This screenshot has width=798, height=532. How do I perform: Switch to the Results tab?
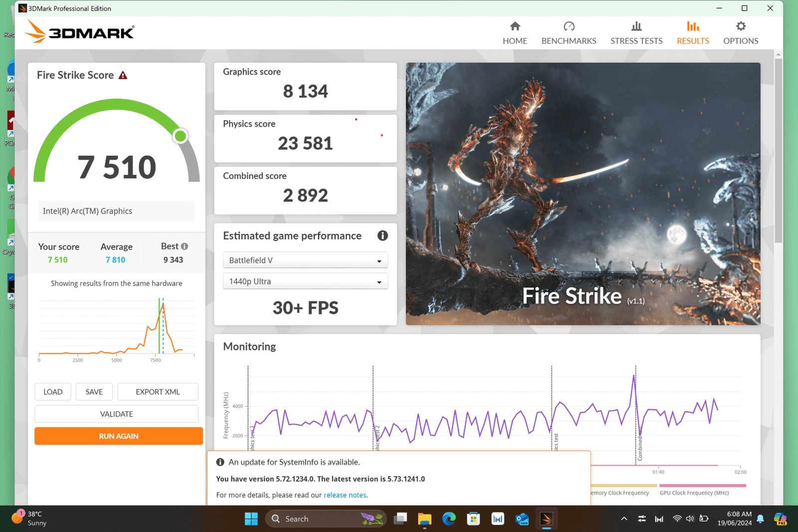(x=693, y=33)
